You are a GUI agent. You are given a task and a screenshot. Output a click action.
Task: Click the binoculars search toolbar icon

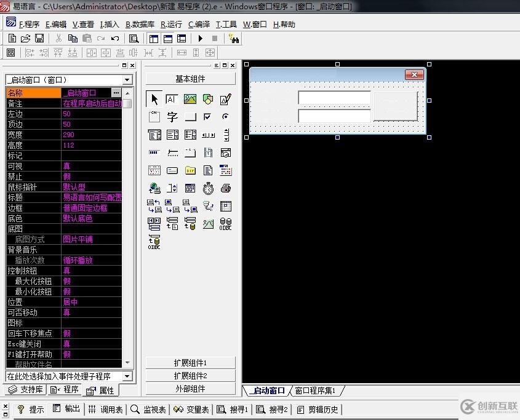click(234, 38)
